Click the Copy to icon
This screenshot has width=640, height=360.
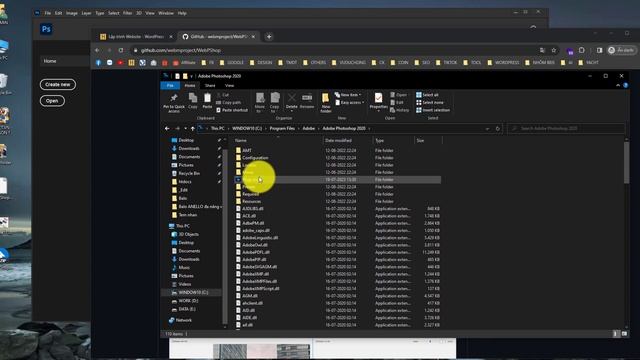pos(275,102)
